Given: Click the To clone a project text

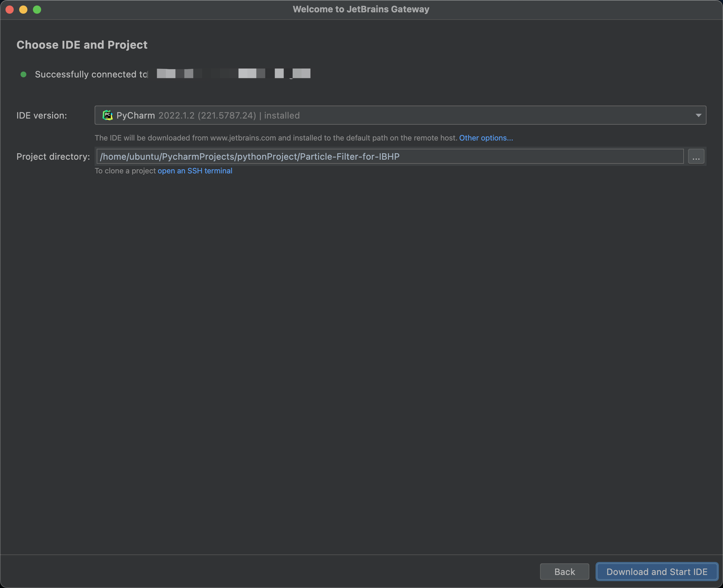Looking at the screenshot, I should [125, 171].
